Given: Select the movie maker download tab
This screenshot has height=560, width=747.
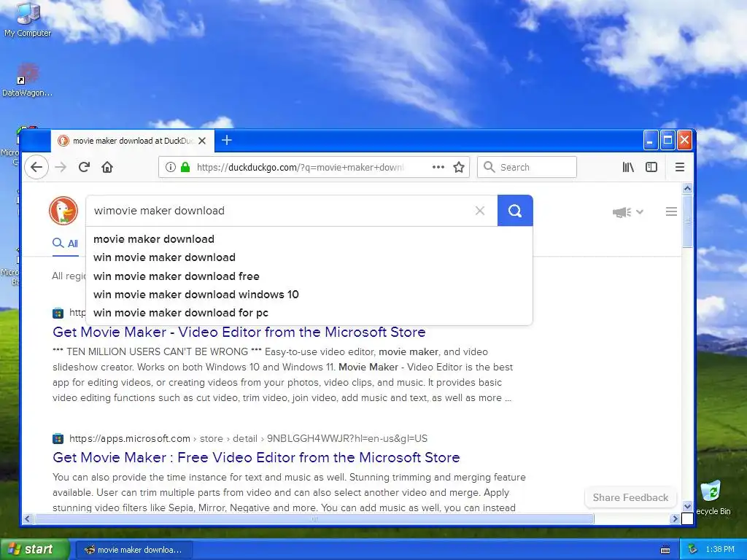Looking at the screenshot, I should [x=133, y=141].
